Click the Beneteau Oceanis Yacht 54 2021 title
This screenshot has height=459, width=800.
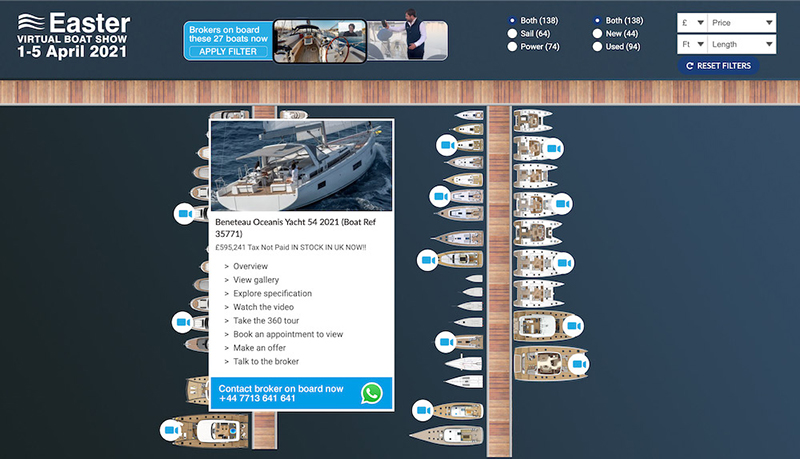pos(295,228)
